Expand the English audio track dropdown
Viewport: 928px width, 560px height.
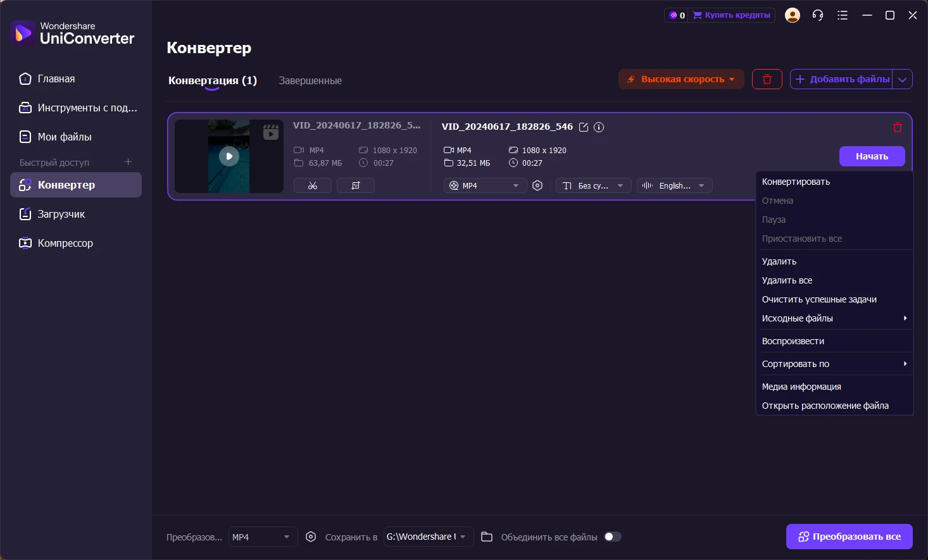pos(674,185)
